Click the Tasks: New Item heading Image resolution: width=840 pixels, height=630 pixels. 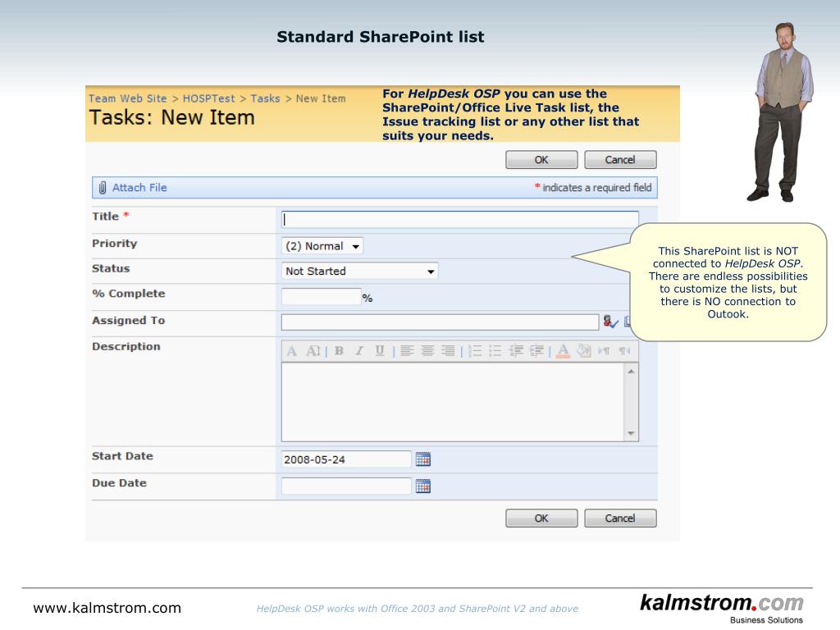172,117
